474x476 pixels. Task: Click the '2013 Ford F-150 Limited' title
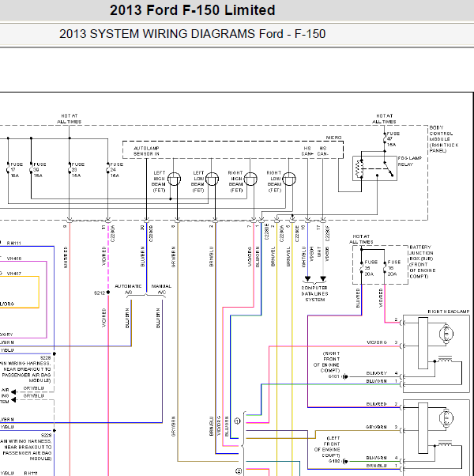pyautogui.click(x=192, y=10)
